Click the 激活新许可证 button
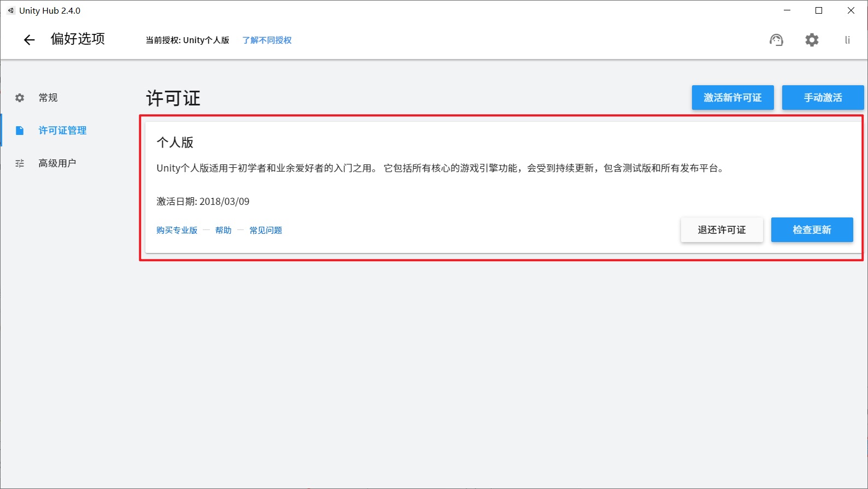Viewport: 868px width, 489px height. [732, 98]
